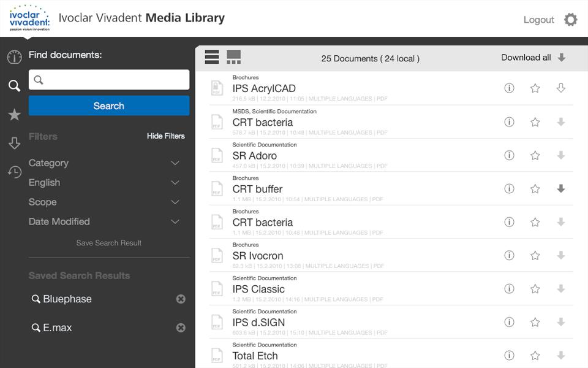Open saved search Bluephase
588x368 pixels.
pyautogui.click(x=62, y=299)
